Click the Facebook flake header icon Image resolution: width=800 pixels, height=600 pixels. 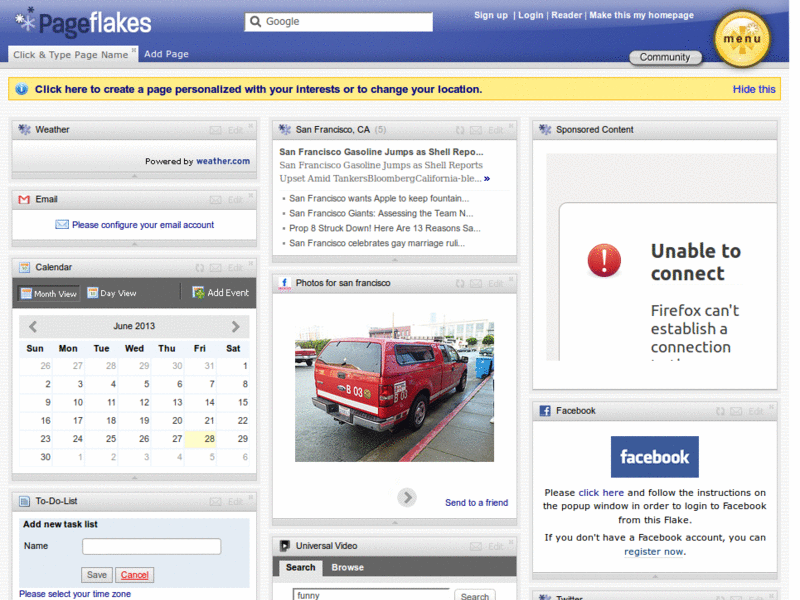click(x=545, y=411)
